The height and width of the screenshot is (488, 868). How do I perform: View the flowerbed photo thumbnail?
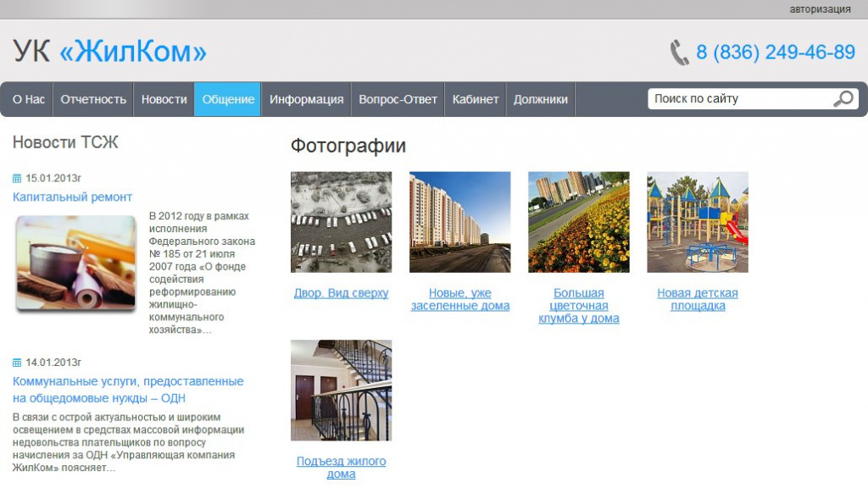pos(578,222)
